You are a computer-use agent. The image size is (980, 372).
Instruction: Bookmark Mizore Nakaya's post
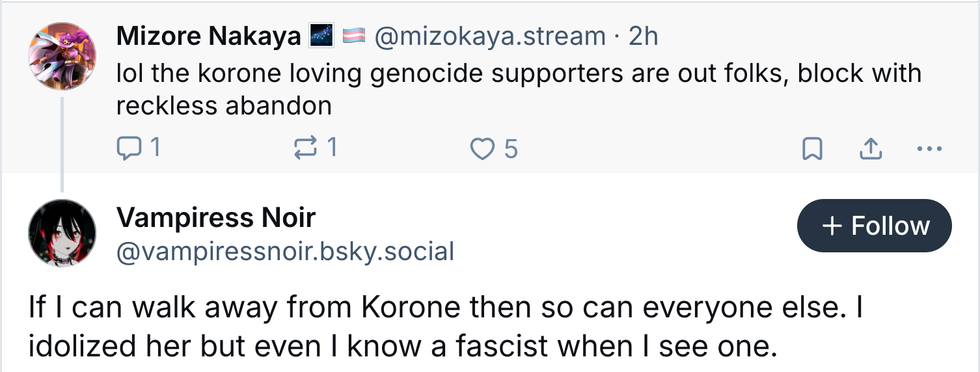tap(811, 150)
